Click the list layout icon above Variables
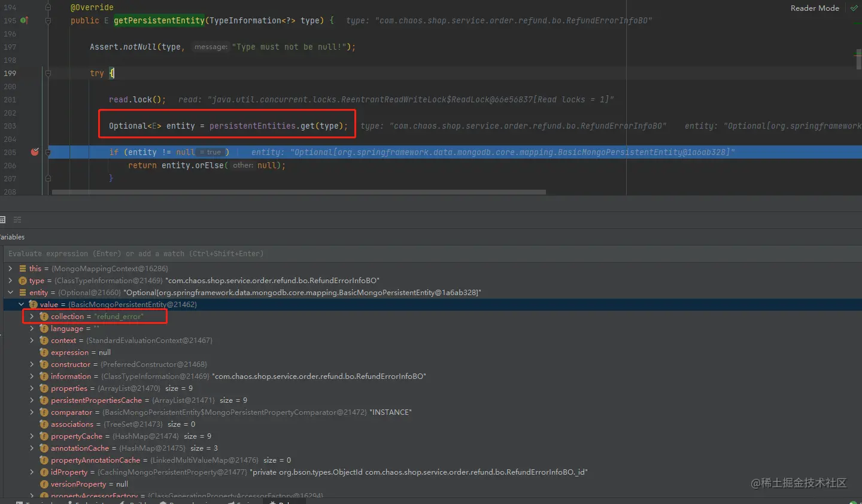The width and height of the screenshot is (862, 504). pos(17,220)
